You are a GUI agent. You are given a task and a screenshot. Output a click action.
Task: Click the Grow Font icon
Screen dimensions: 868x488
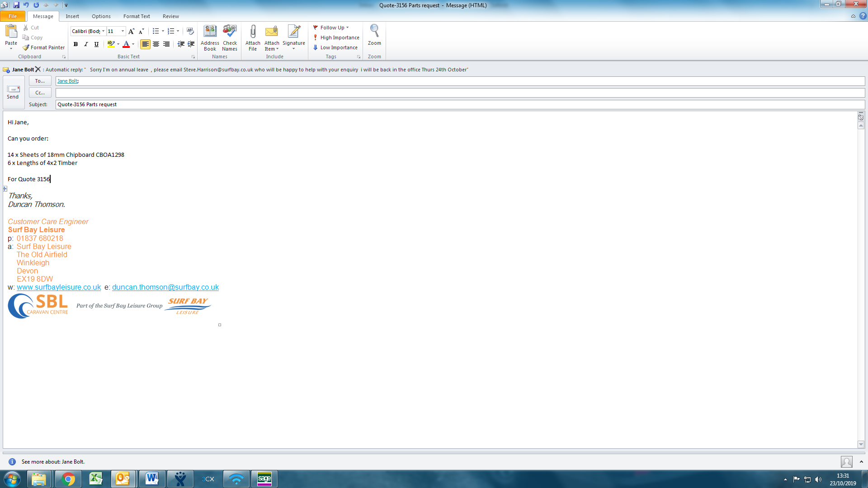(131, 31)
